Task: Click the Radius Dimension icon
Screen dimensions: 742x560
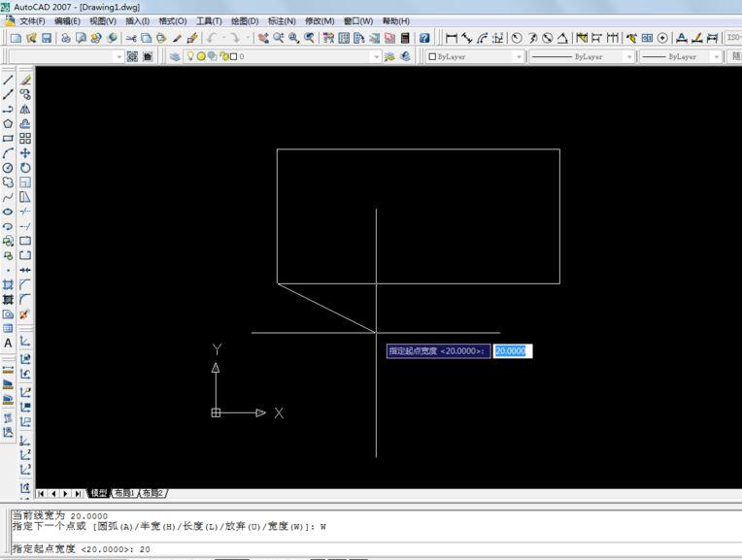Action: (x=517, y=38)
